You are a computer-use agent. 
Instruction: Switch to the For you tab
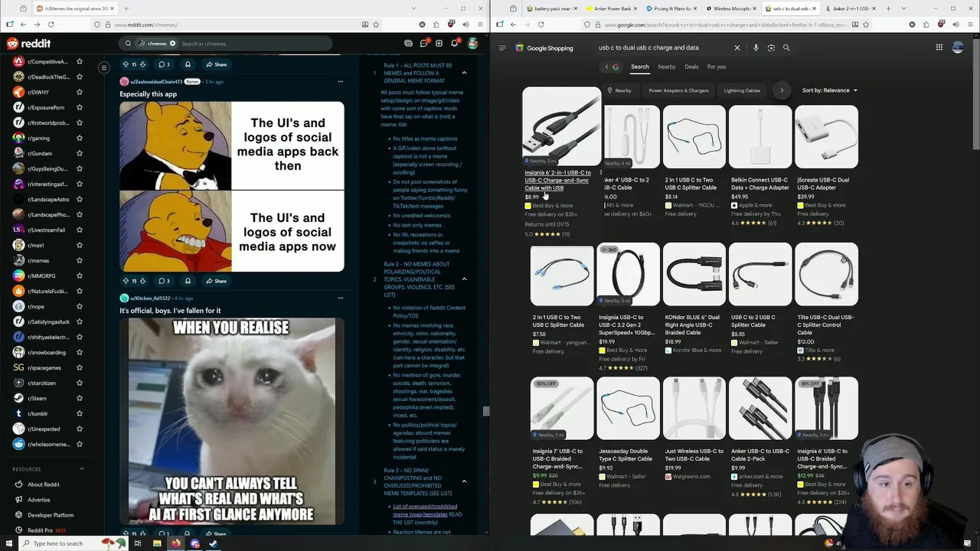[x=717, y=67]
